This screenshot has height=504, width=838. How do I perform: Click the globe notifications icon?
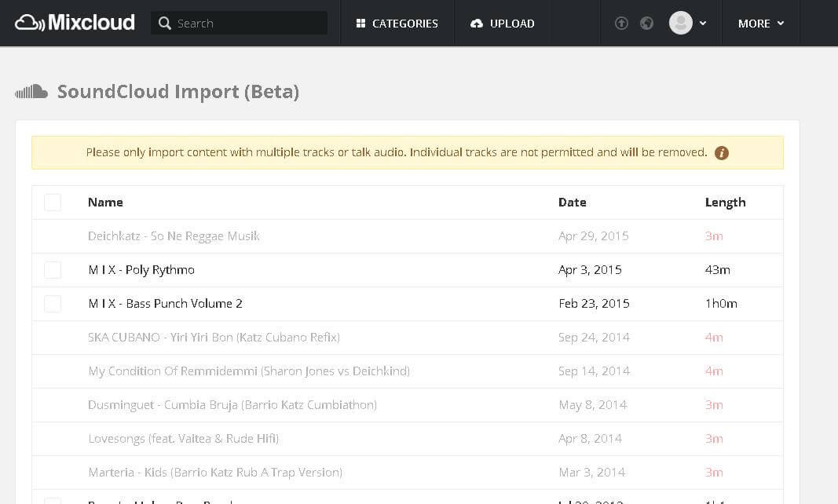click(647, 24)
